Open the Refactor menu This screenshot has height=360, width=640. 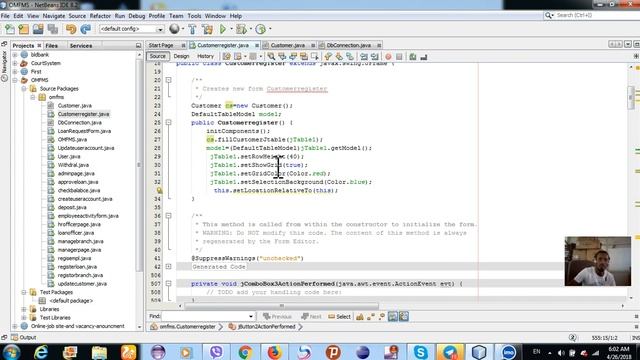(100, 16)
